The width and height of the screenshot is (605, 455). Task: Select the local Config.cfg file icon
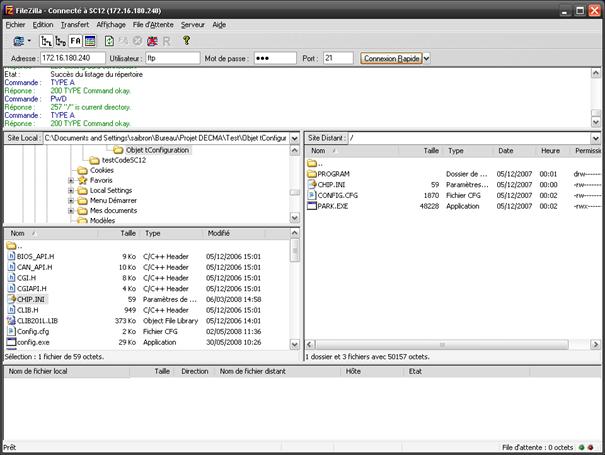(x=12, y=331)
